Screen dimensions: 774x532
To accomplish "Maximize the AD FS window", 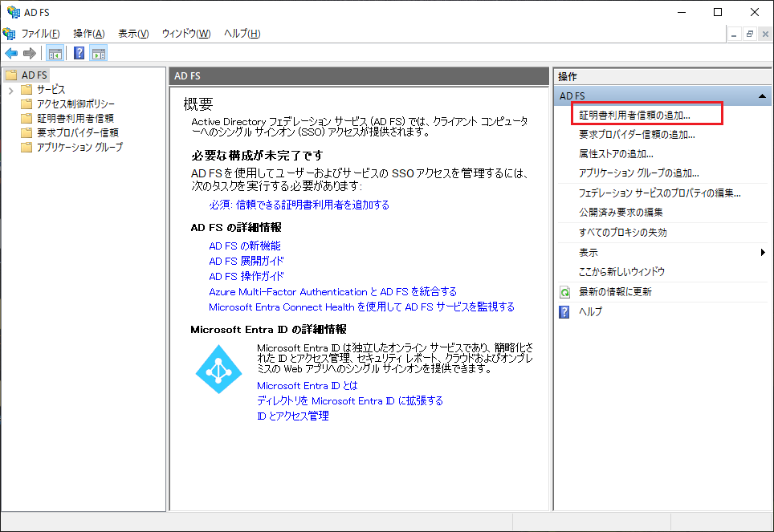I will click(718, 12).
